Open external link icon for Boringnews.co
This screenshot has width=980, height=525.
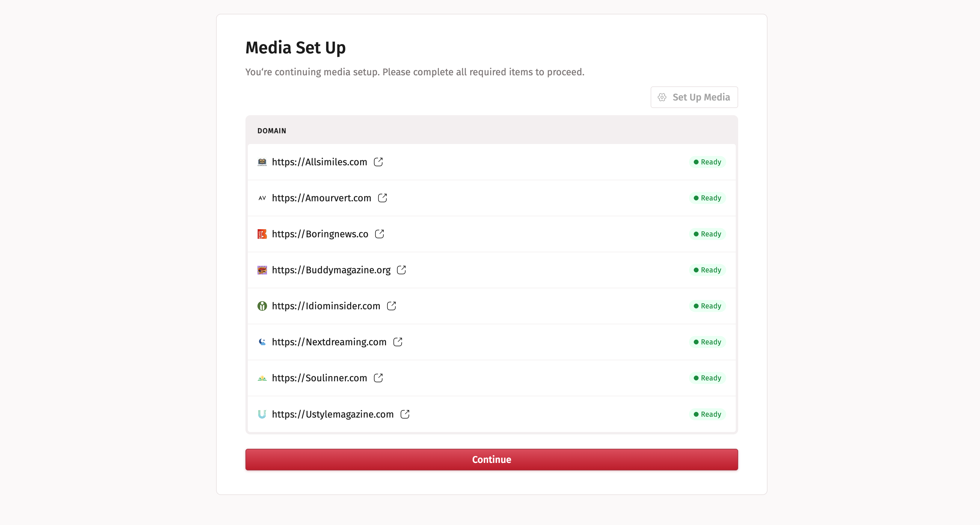click(x=379, y=234)
